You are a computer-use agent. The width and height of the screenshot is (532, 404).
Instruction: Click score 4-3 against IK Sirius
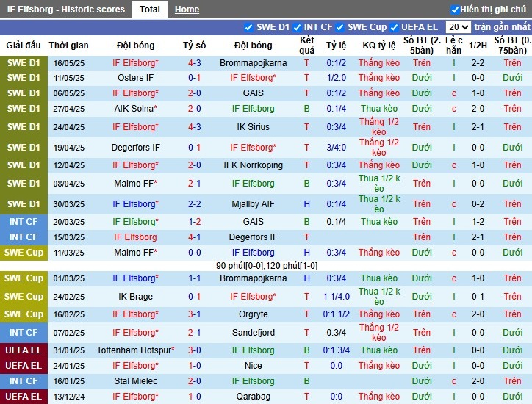point(195,127)
